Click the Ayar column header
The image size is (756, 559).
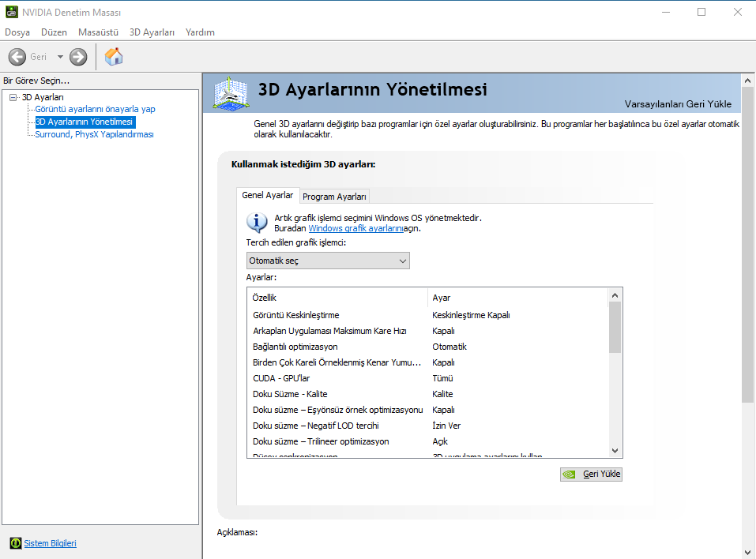517,298
